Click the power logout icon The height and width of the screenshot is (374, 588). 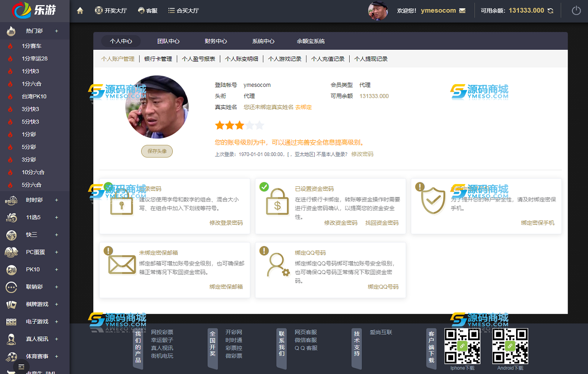(576, 10)
